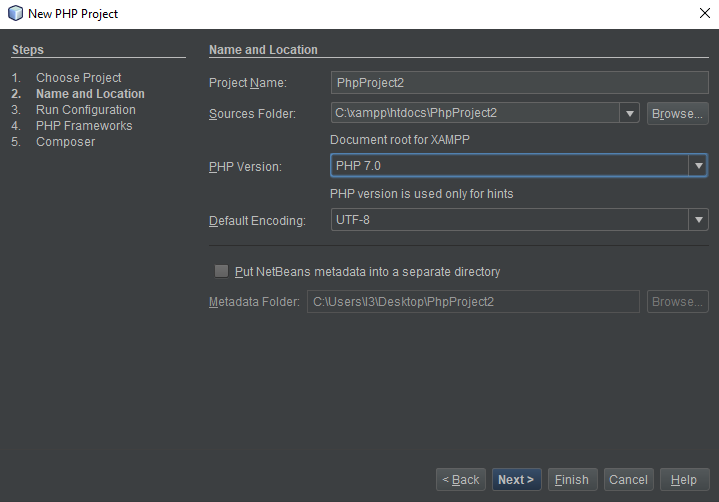Click the Finish button
Screen dimensions: 719x502
(x=572, y=480)
